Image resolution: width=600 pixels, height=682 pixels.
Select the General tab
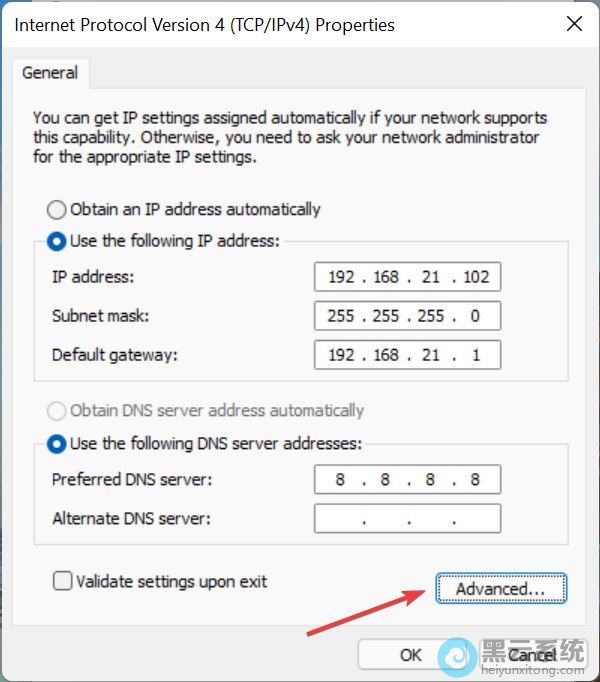coord(50,73)
